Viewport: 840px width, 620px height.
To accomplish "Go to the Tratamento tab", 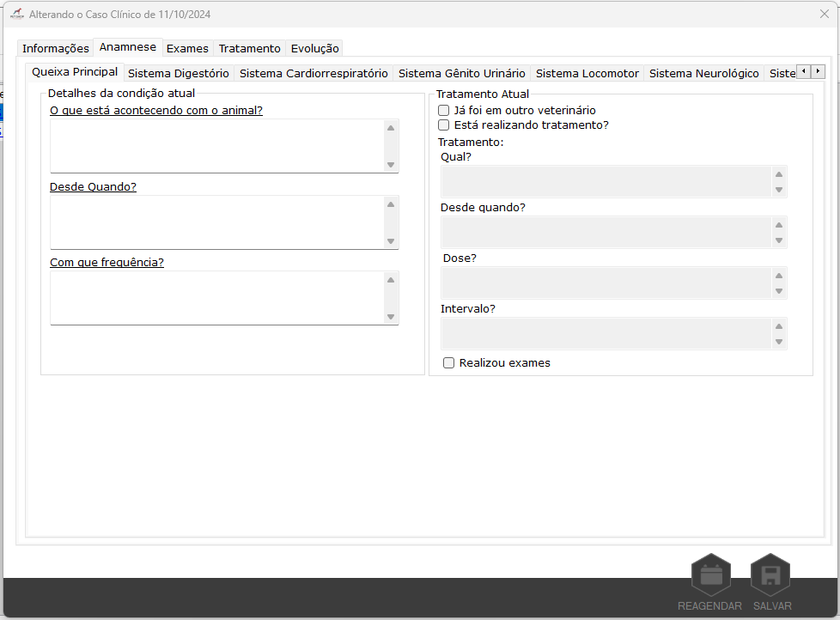I will pos(250,48).
